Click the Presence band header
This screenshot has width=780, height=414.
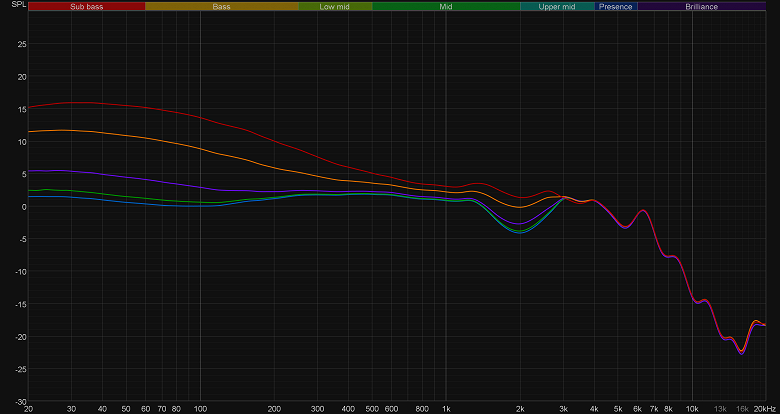coord(616,6)
